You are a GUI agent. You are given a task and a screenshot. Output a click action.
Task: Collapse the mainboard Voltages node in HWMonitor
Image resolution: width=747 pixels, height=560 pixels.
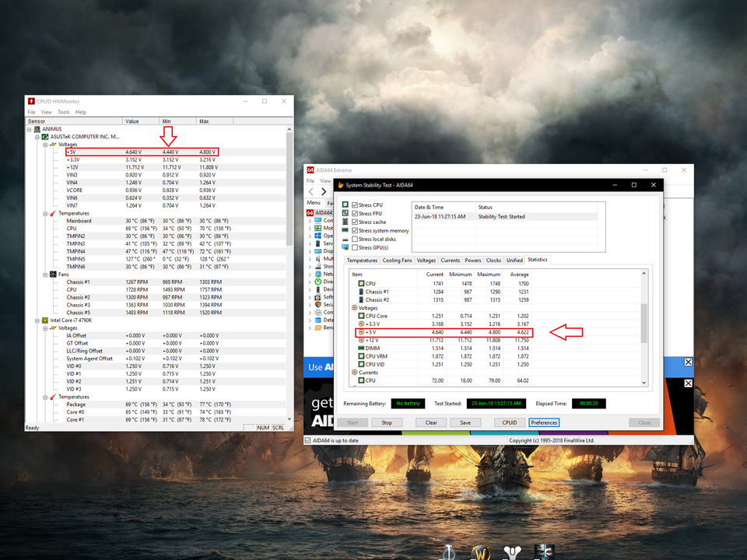point(45,145)
